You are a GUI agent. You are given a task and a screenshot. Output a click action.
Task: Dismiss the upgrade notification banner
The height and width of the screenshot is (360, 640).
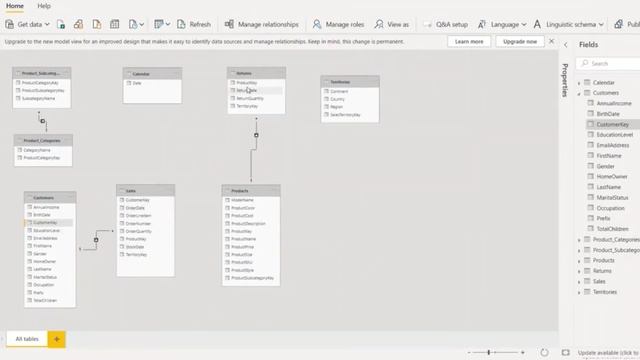click(x=551, y=41)
